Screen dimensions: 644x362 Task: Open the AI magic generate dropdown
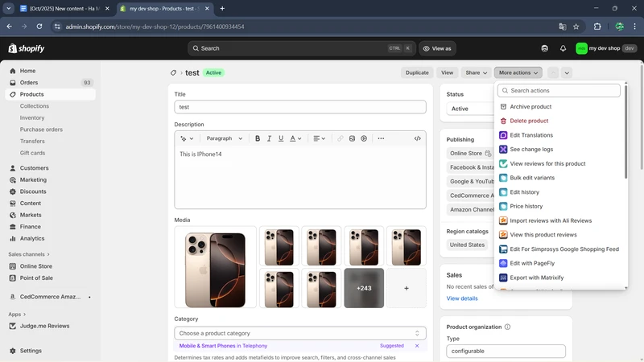187,138
